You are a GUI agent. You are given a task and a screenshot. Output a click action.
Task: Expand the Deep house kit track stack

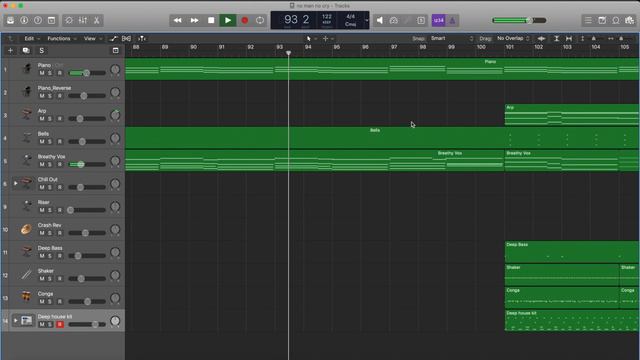point(16,320)
